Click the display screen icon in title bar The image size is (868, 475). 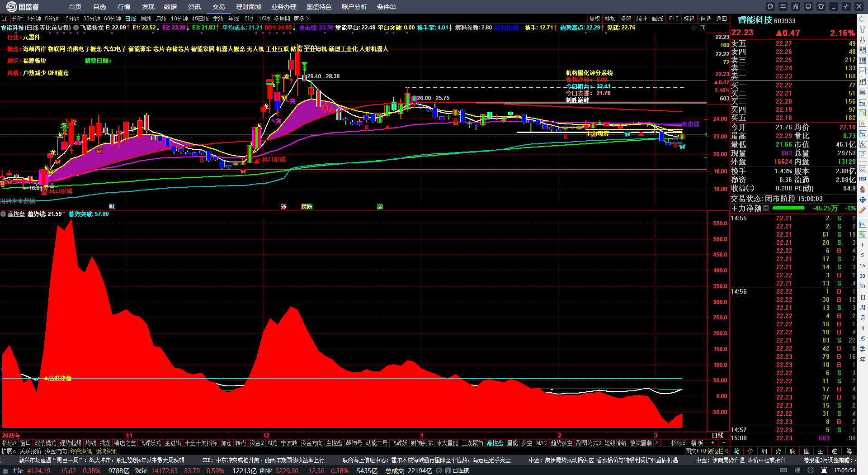[x=808, y=6]
